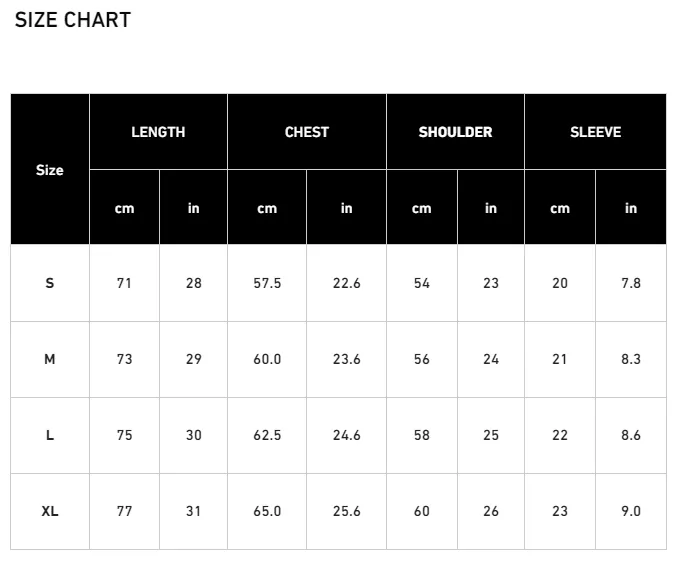The height and width of the screenshot is (562, 678).
Task: Select the SHOULDER column header
Action: click(455, 132)
